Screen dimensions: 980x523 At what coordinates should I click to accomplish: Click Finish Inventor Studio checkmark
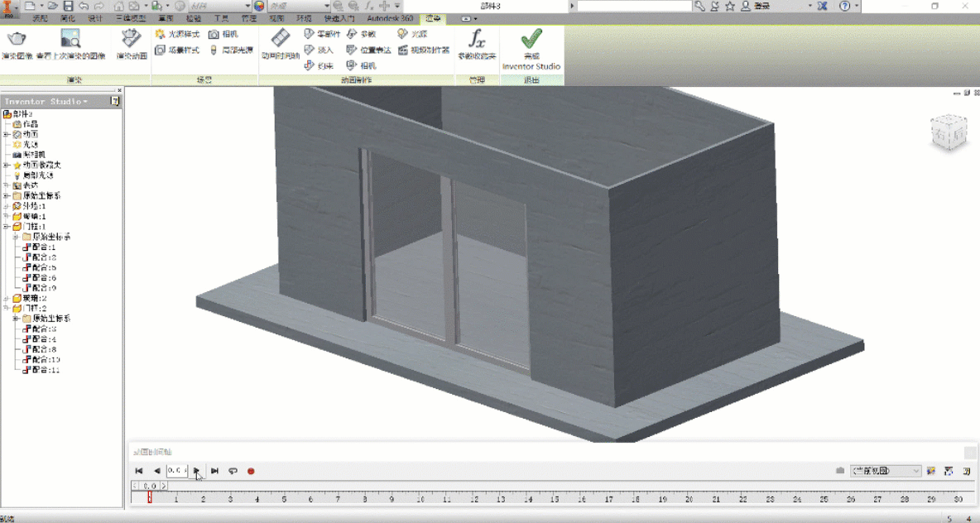(x=531, y=40)
